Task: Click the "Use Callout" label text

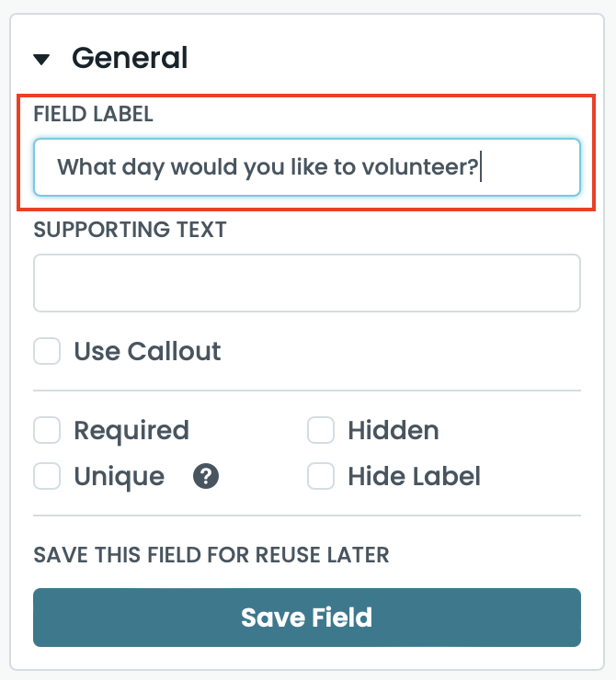Action: pyautogui.click(x=147, y=351)
